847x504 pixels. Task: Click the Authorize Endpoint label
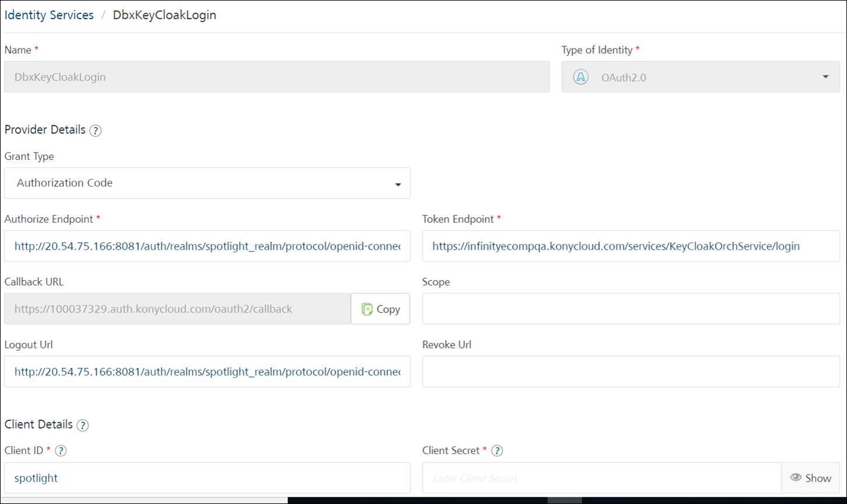pyautogui.click(x=49, y=219)
